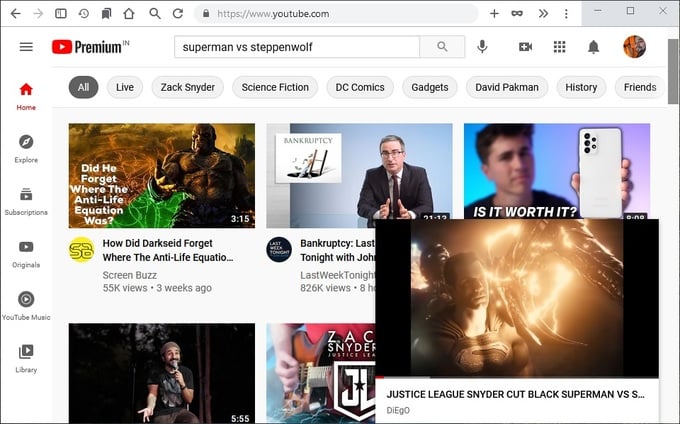This screenshot has width=680, height=424.
Task: Reload the page with refresh icon
Action: coord(178,14)
